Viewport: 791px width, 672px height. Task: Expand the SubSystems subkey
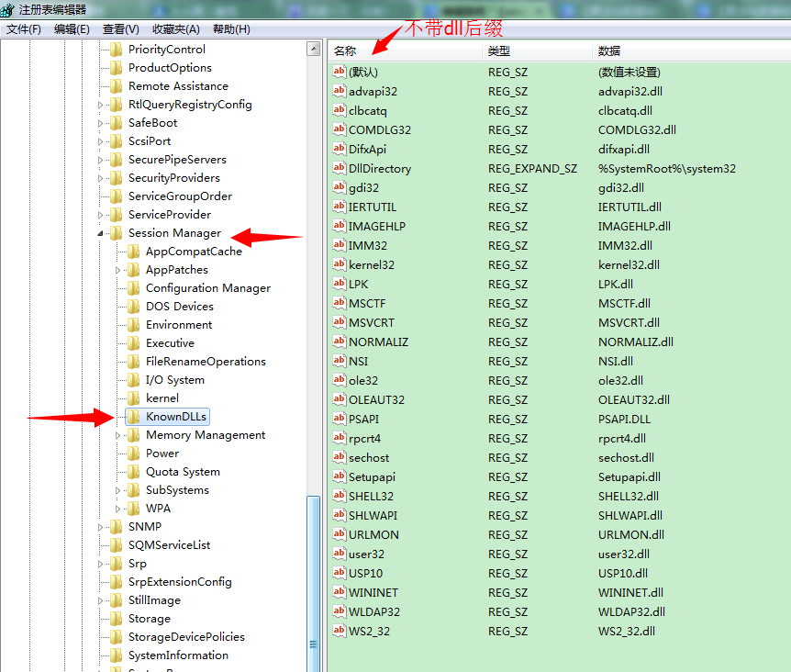pos(117,490)
